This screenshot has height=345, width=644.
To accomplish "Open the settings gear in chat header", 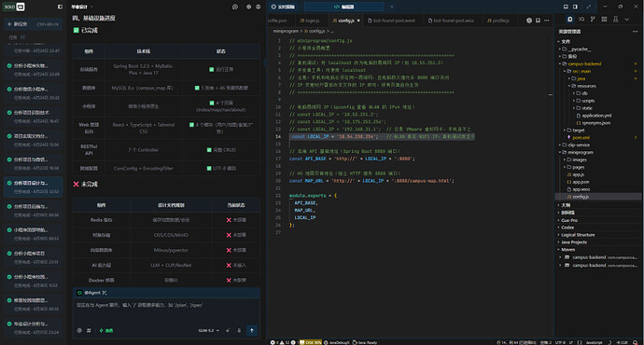I will pyautogui.click(x=248, y=7).
